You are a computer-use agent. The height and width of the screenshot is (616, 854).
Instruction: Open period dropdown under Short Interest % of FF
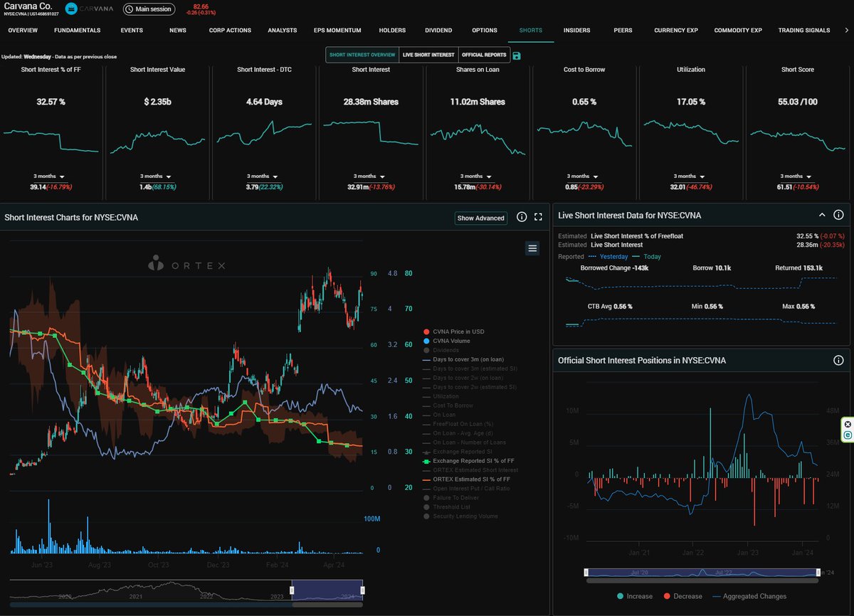pos(49,176)
